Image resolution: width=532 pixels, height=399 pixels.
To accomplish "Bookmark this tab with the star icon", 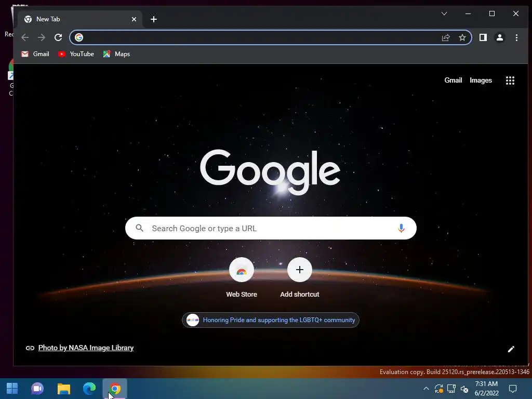I will (x=462, y=37).
